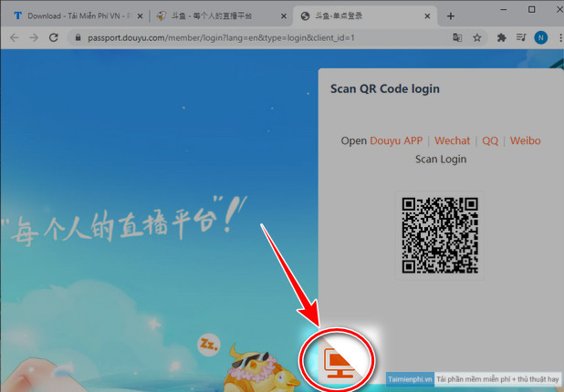This screenshot has width=564, height=392.
Task: View site security lock information
Action: tap(78, 37)
